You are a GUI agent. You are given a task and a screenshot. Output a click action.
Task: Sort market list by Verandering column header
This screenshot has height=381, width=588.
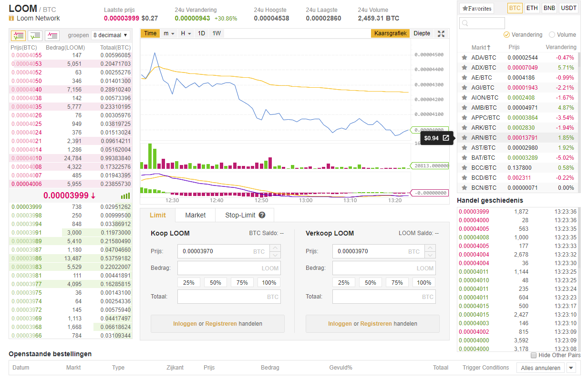[x=561, y=47]
